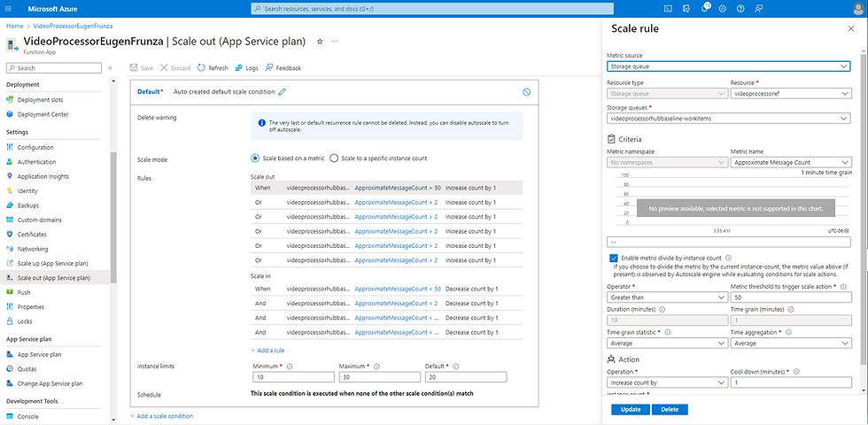This screenshot has width=868, height=425.
Task: Open Custom domains in the sidebar
Action: (x=39, y=220)
